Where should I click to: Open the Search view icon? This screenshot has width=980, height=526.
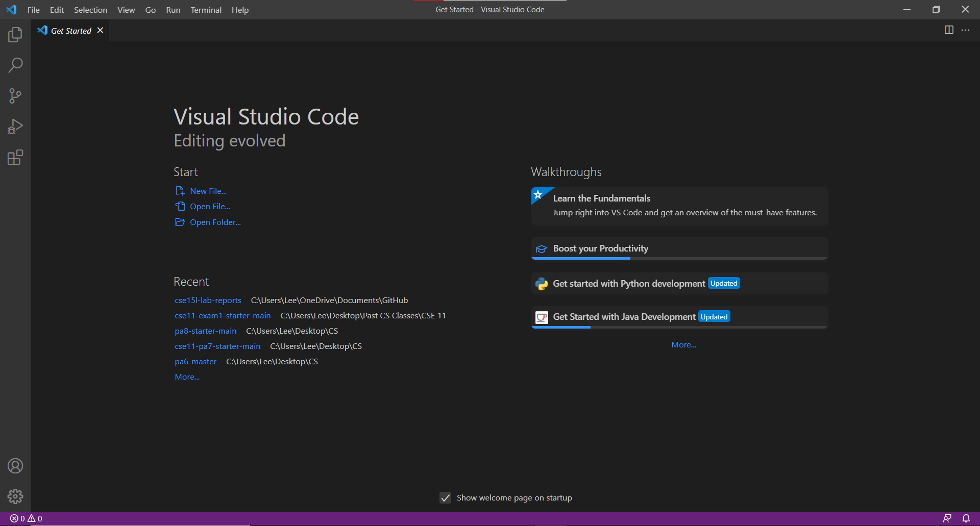[x=15, y=65]
